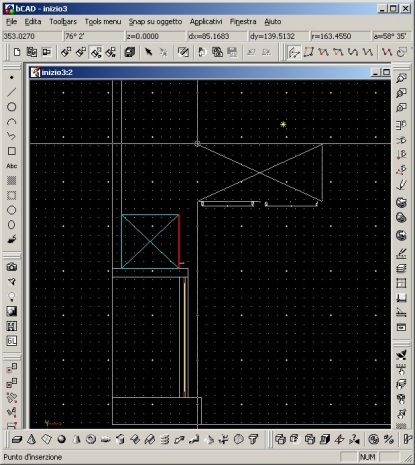Open the Finestra menu
Image resolution: width=415 pixels, height=465 pixels.
(243, 22)
